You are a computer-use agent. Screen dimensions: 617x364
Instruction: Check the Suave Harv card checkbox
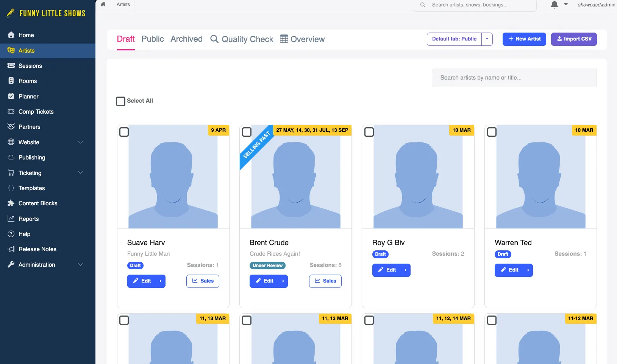tap(124, 132)
